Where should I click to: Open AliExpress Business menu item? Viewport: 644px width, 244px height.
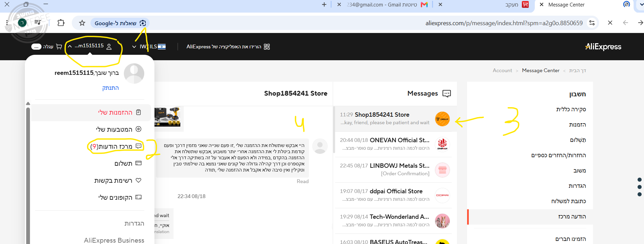click(x=114, y=240)
